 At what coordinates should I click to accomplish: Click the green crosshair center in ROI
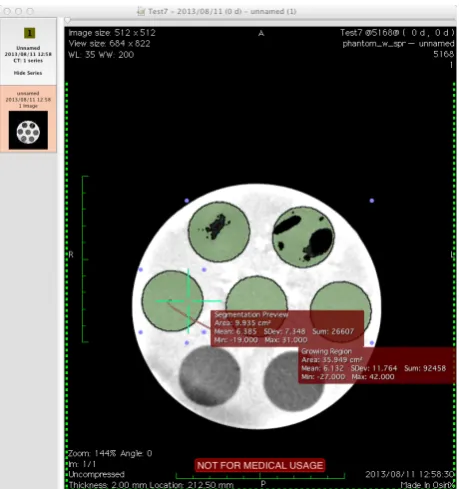point(189,301)
